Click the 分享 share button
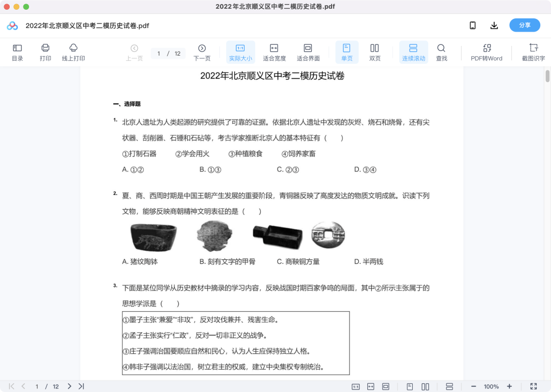Image resolution: width=551 pixels, height=392 pixels. point(524,26)
